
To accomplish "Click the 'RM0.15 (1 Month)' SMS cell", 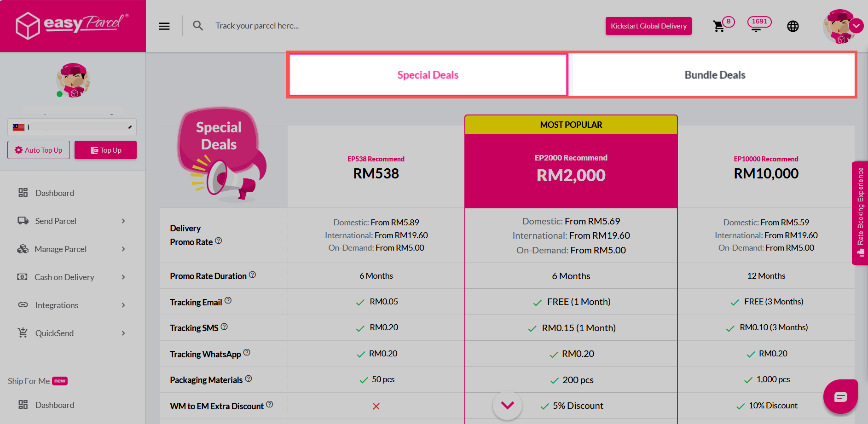I will 571,328.
